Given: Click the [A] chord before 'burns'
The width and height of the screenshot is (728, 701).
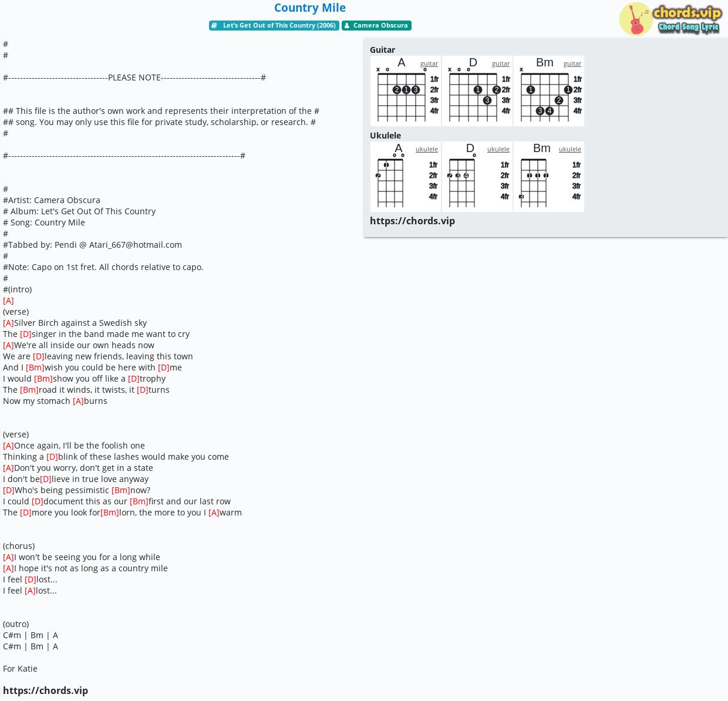Looking at the screenshot, I should coord(78,401).
